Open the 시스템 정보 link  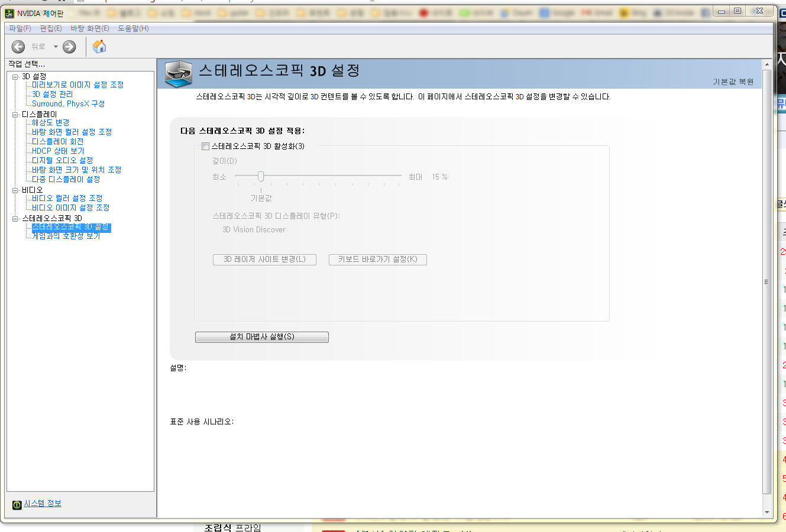(43, 504)
